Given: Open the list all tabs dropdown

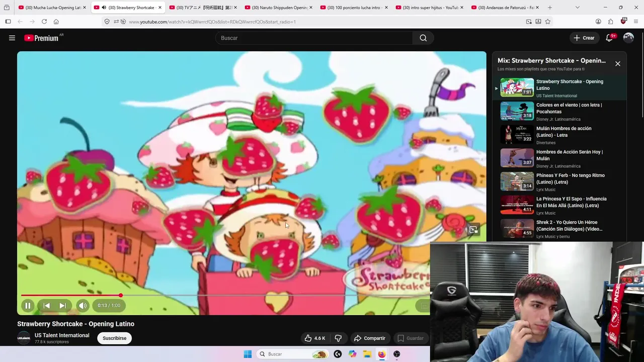Looking at the screenshot, I should click(577, 8).
